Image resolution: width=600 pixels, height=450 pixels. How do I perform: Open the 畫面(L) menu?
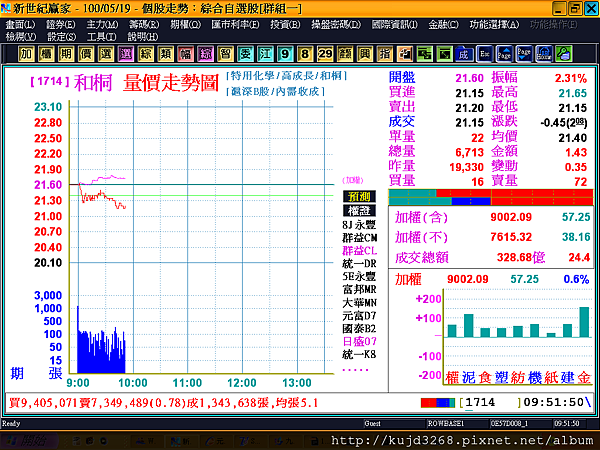[x=20, y=25]
